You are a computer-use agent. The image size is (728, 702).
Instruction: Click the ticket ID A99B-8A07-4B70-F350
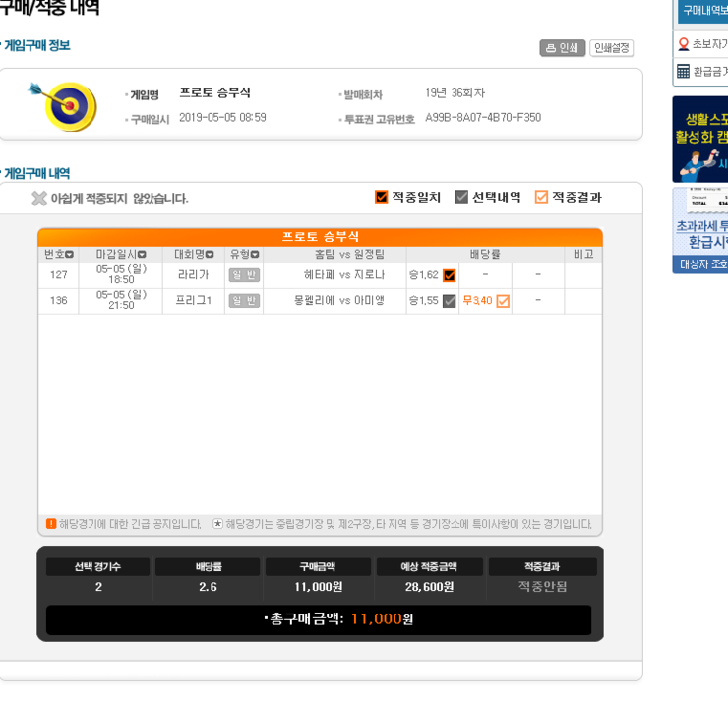483,118
